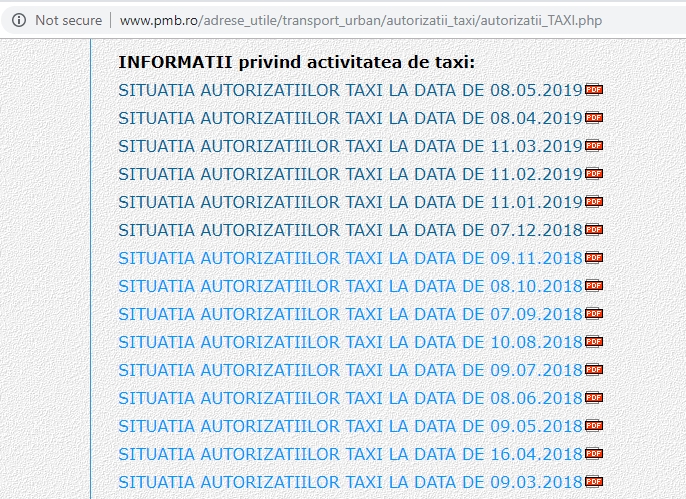
Task: Click the PDF icon beside 11.03.2019 entry
Action: pos(594,146)
